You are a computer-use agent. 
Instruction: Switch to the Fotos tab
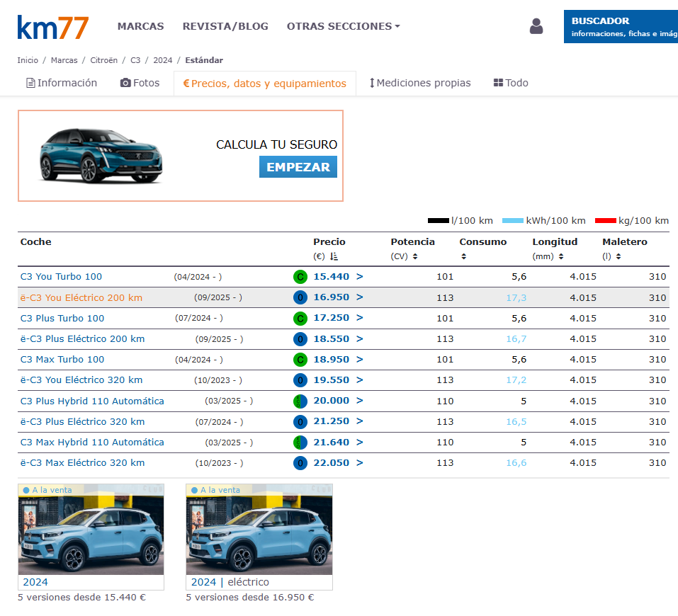(140, 83)
